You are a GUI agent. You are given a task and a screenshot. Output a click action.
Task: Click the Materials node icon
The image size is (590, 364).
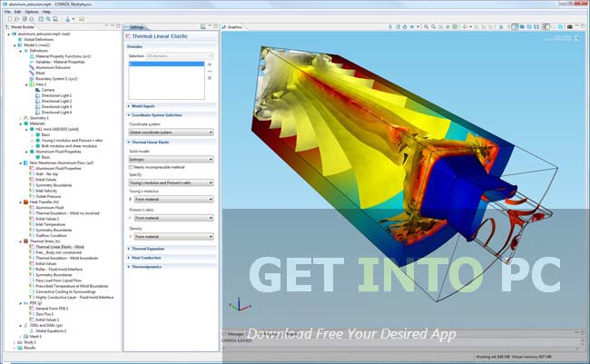point(26,123)
